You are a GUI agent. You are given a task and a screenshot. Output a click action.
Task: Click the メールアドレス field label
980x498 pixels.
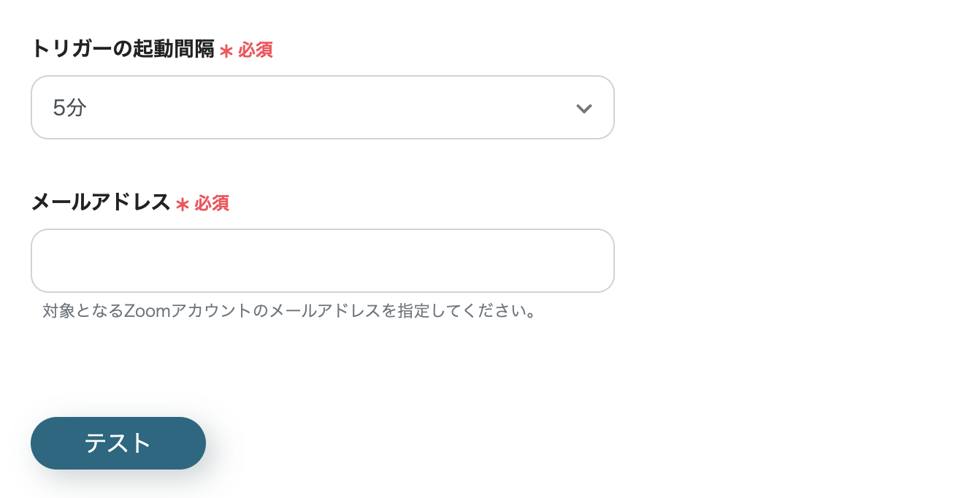(x=101, y=203)
